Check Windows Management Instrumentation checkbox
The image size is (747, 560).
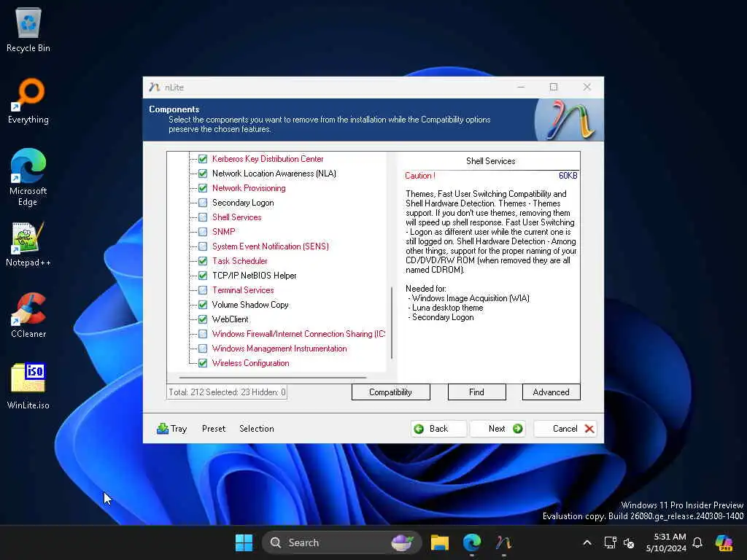(203, 349)
